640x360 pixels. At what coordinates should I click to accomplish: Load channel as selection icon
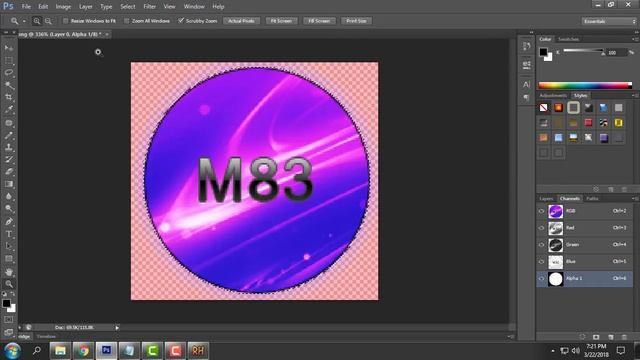tap(582, 337)
